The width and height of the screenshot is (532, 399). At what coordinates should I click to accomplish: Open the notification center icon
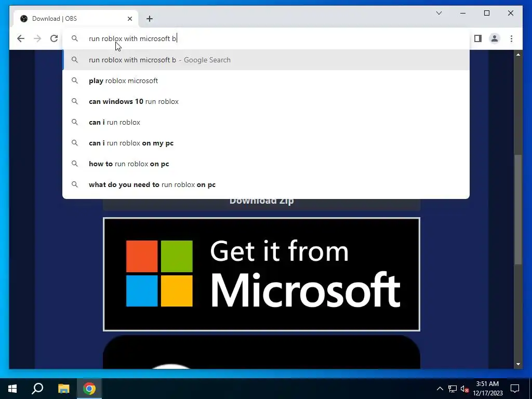pos(515,389)
